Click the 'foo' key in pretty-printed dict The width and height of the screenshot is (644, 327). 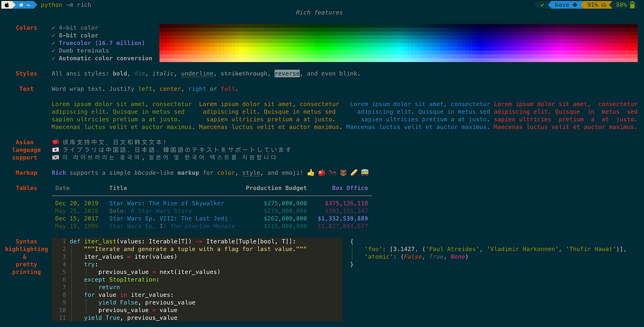373,249
